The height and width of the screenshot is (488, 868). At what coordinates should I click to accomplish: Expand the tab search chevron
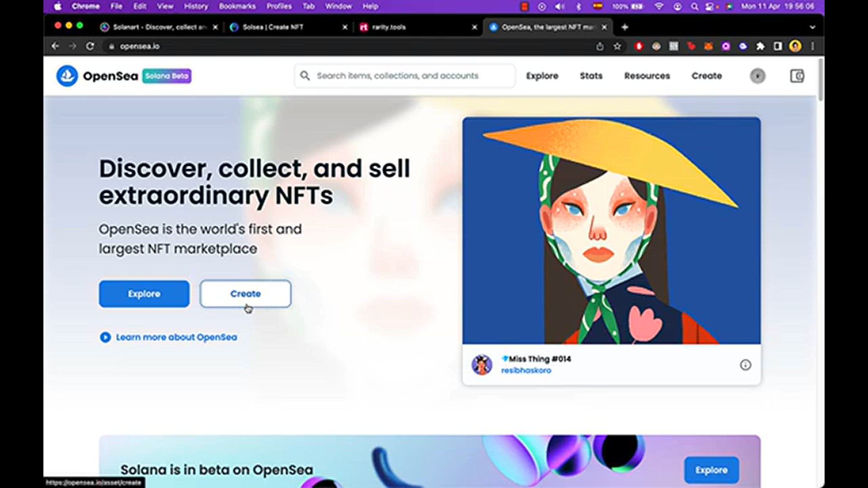[812, 27]
